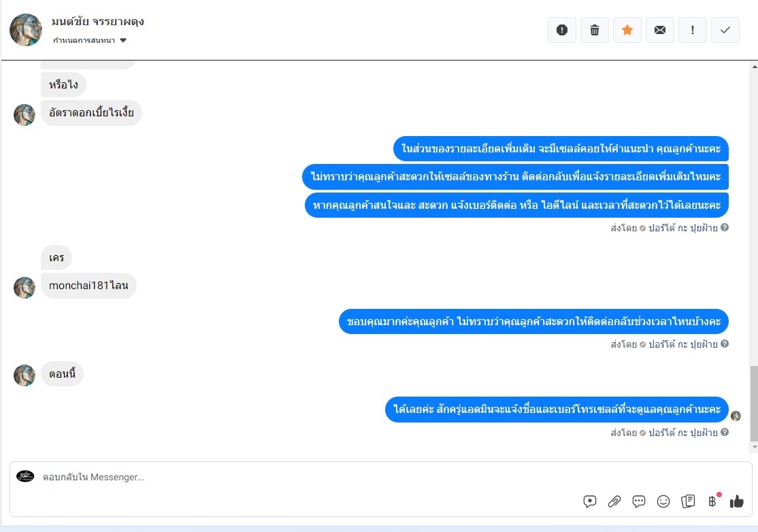Click the customer name มนต์ชัย จรรยาผดุง

tap(98, 22)
